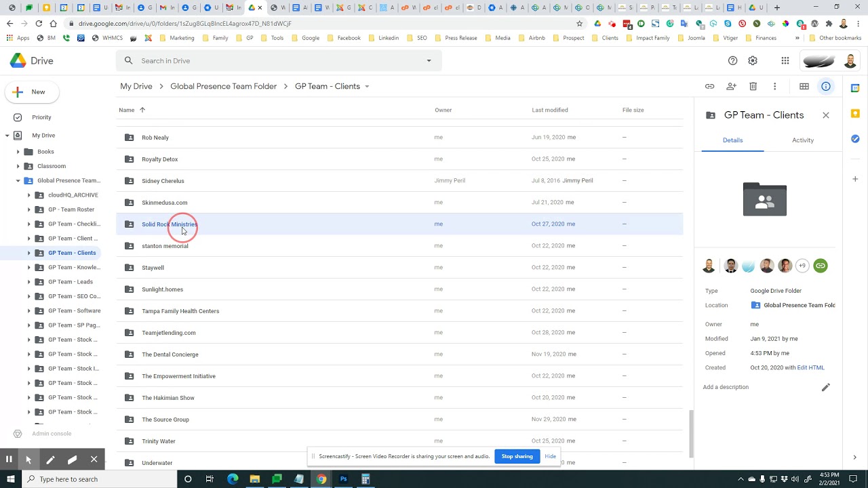
Task: Select the Screencastify mouse pointer tool
Action: (x=28, y=459)
